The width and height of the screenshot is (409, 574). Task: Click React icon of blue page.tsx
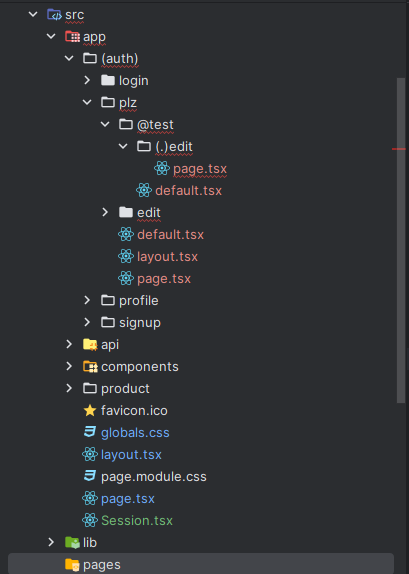point(90,499)
